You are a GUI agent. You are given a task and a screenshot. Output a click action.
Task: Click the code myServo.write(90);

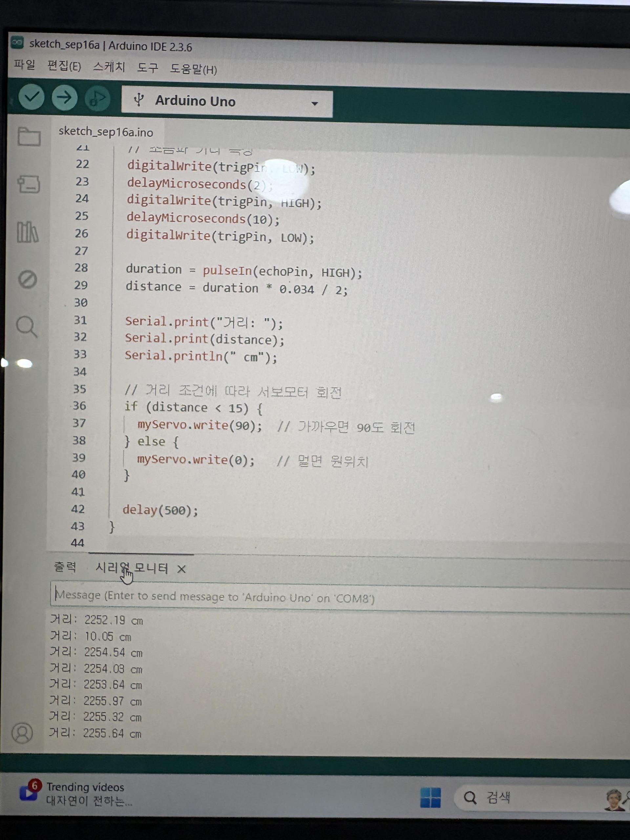click(199, 425)
